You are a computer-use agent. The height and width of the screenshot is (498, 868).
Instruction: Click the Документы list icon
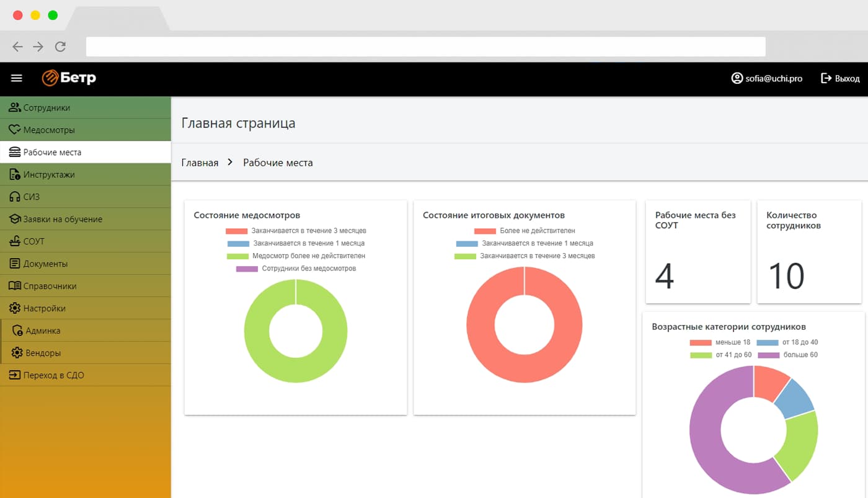point(15,264)
